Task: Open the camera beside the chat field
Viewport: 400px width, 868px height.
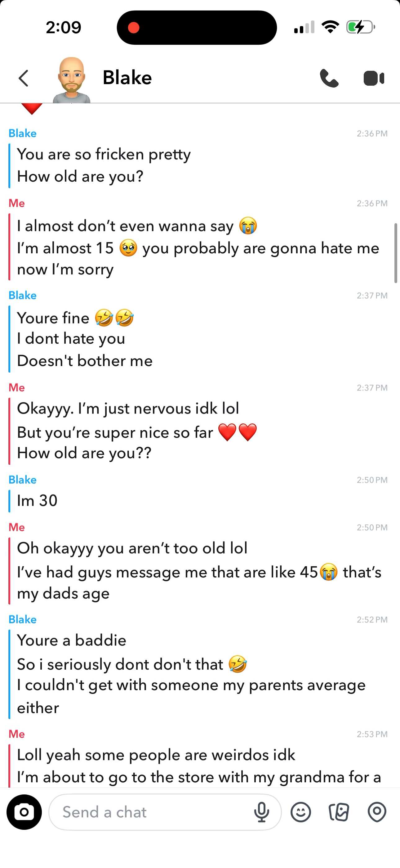Action: click(x=24, y=812)
